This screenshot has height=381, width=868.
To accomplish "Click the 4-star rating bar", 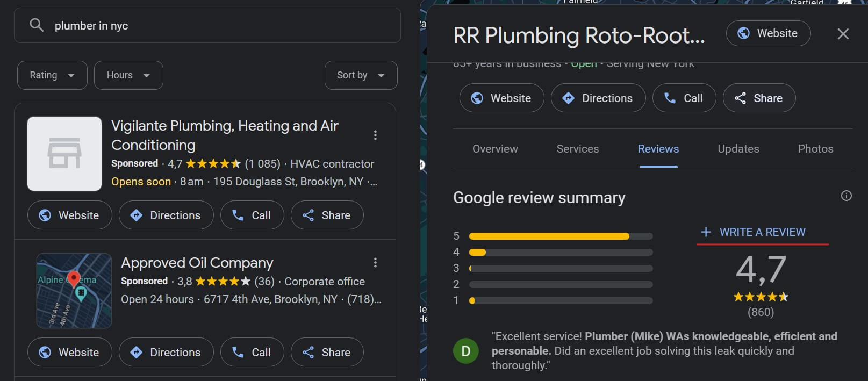I will pos(561,252).
